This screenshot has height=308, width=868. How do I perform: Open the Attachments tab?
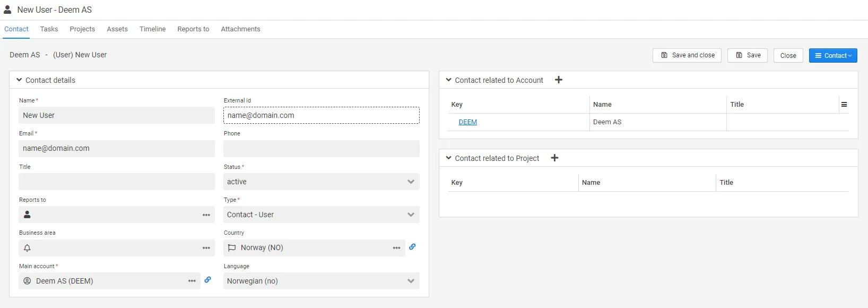tap(240, 29)
